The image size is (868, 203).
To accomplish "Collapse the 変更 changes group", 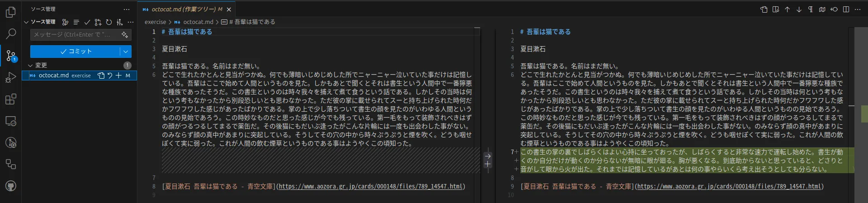I will 30,65.
